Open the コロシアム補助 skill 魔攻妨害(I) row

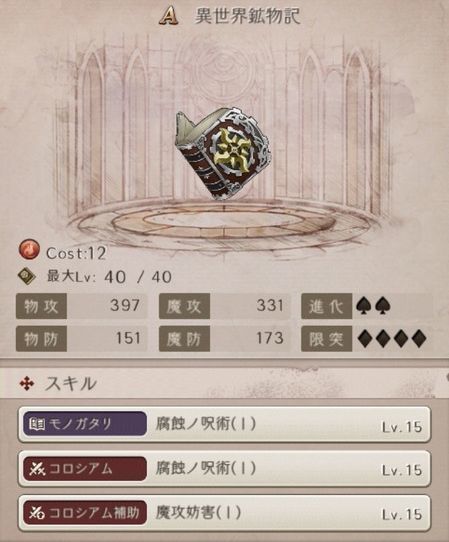point(225,513)
